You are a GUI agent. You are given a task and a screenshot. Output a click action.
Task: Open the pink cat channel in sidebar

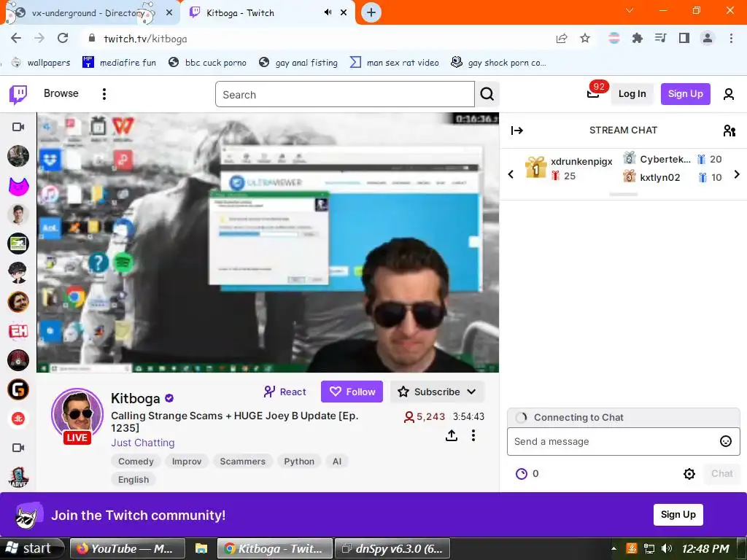18,185
